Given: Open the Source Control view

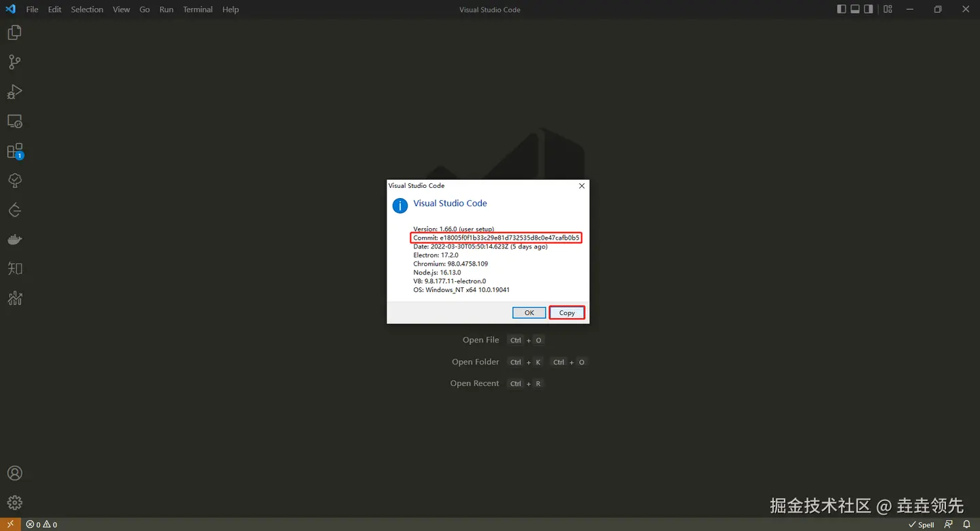Looking at the screenshot, I should tap(14, 62).
